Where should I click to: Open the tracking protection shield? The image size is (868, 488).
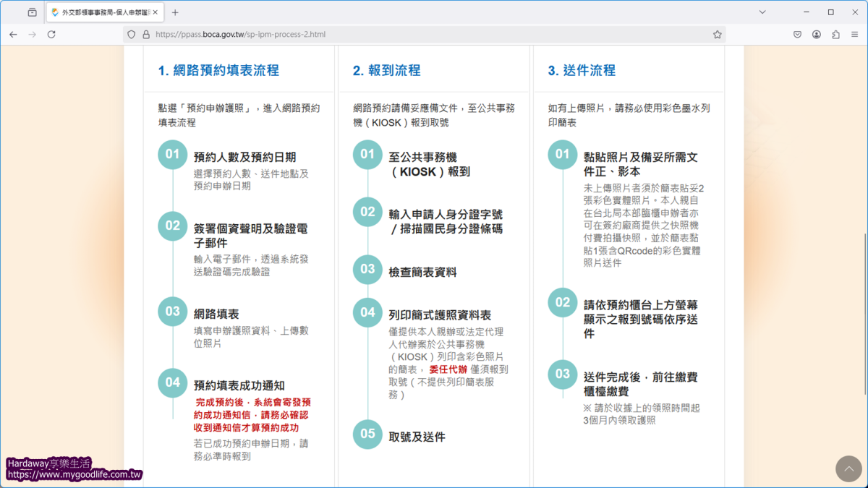click(x=131, y=34)
